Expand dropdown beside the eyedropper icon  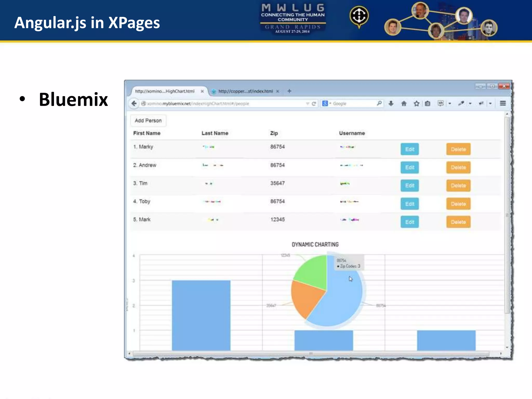point(470,104)
